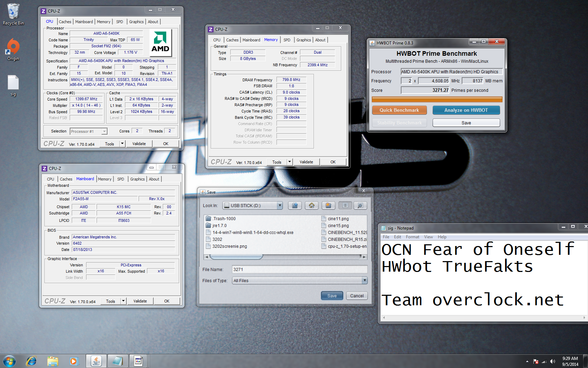The height and width of the screenshot is (368, 588).
Task: Select CINEBENCH_R15 zip file in Save dialog
Action: coord(344,239)
